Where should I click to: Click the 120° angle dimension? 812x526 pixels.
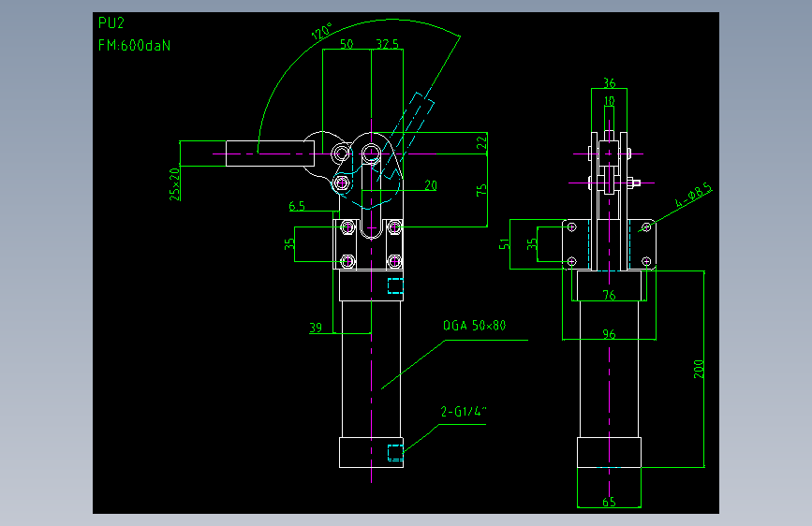coord(321,32)
